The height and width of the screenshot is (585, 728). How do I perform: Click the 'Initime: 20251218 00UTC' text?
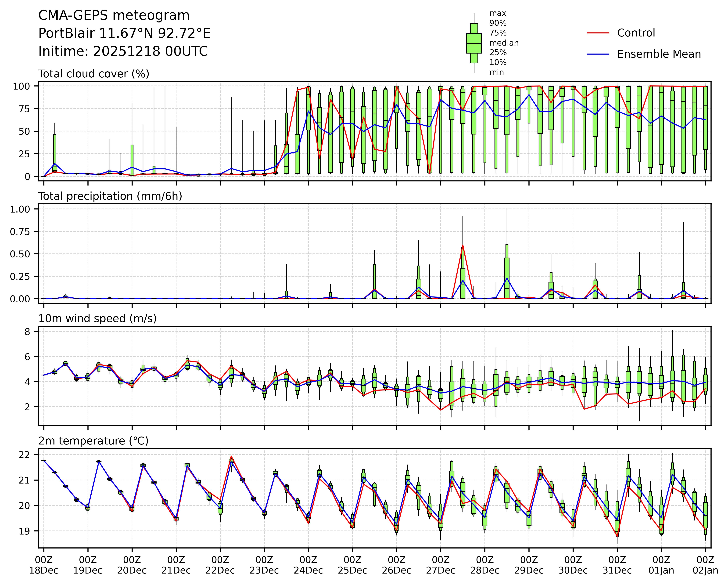[123, 51]
